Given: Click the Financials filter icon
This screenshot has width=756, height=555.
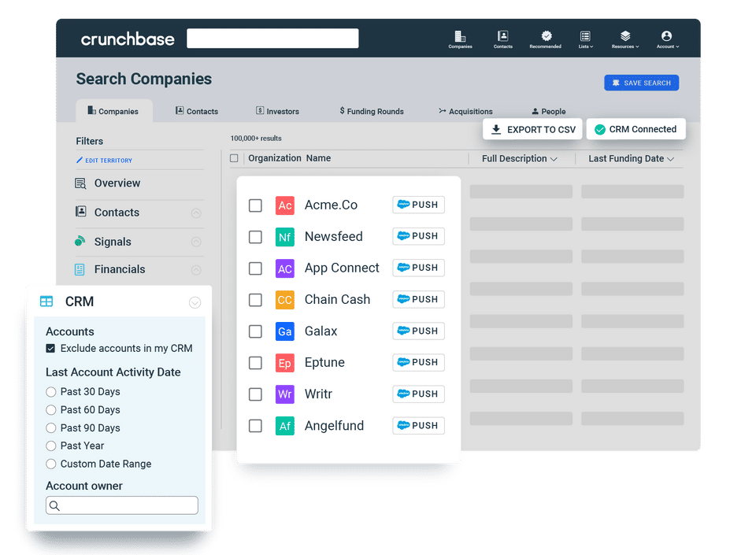Looking at the screenshot, I should (80, 269).
